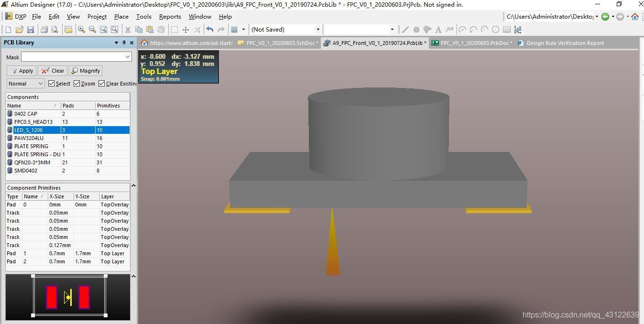Select the PAW3204LU component
Image resolution: width=644 pixels, height=324 pixels.
[68, 138]
